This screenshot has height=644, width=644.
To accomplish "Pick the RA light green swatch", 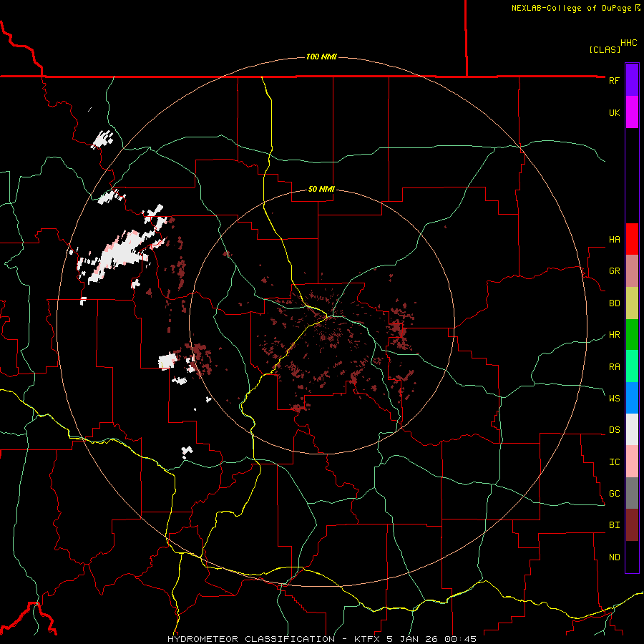I will 632,366.
